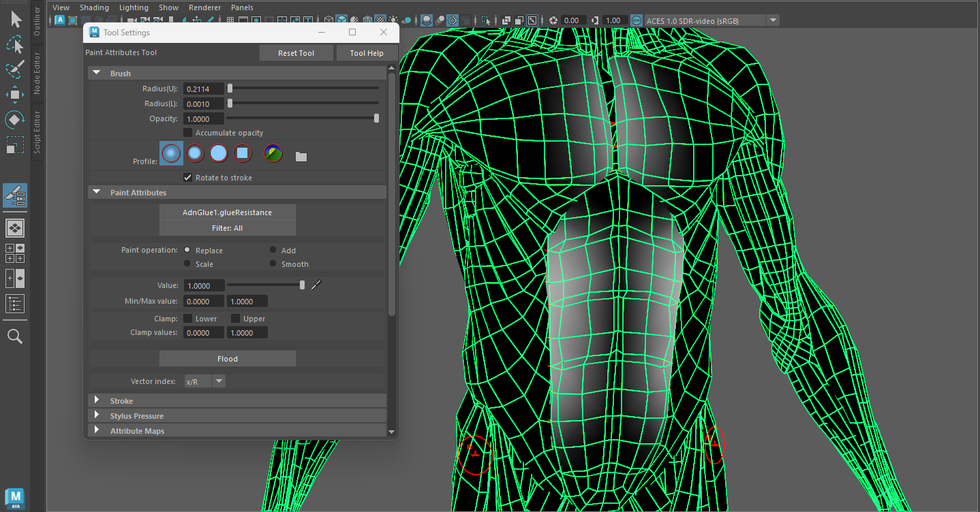Select the Rotate tool in toolbox

15,120
